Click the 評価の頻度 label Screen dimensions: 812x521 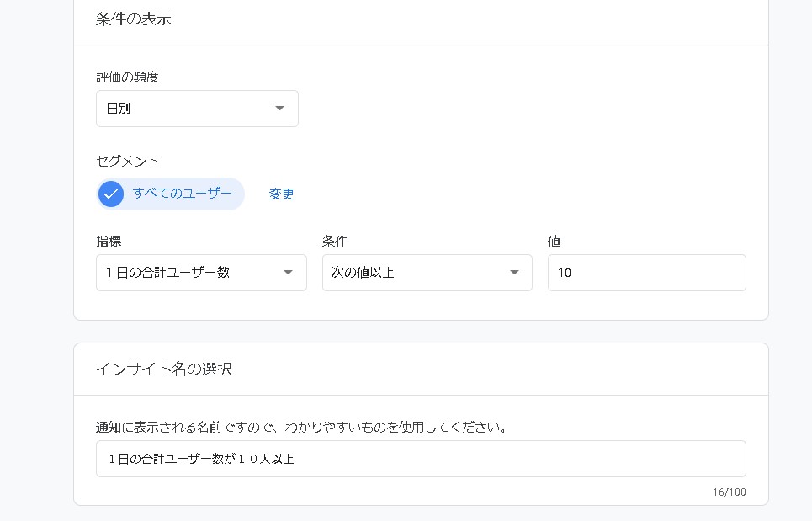pos(127,77)
